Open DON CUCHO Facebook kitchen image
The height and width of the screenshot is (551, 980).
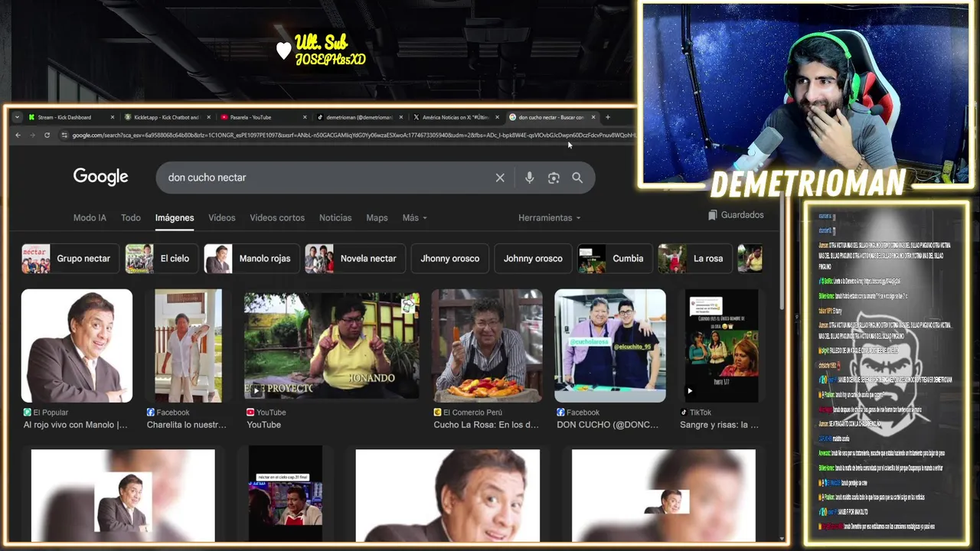pos(610,346)
